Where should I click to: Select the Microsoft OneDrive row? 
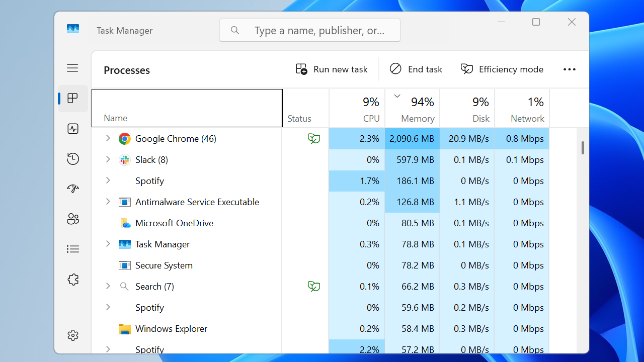320,223
